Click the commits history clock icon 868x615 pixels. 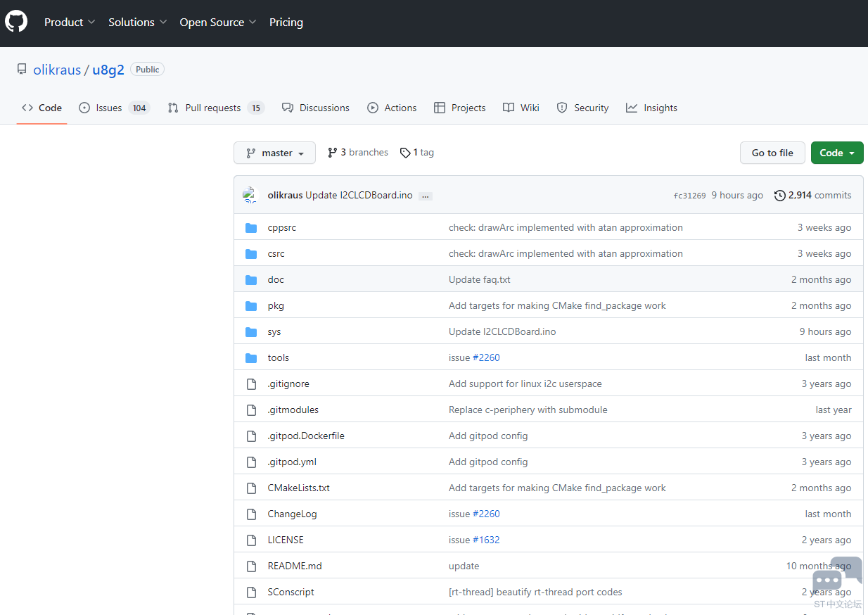coord(779,195)
